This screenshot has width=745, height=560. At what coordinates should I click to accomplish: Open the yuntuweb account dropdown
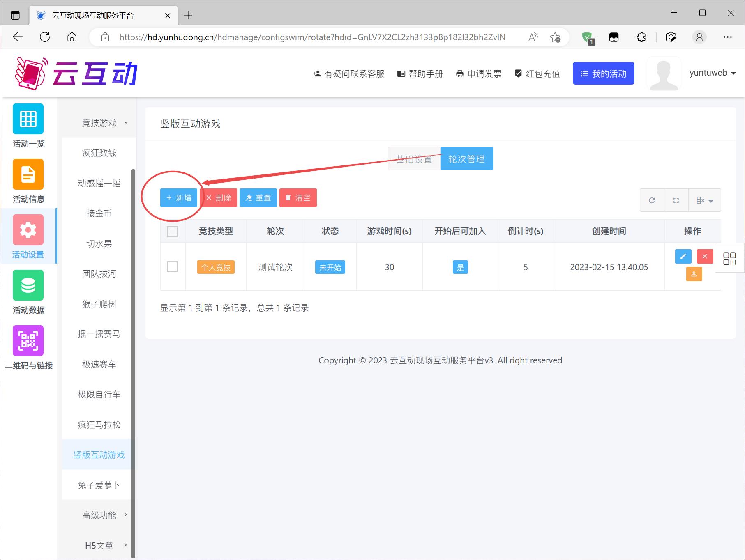coord(712,73)
